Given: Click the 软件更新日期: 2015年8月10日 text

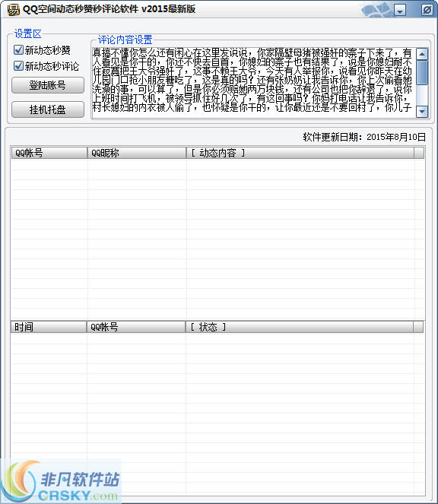Looking at the screenshot, I should click(364, 138).
